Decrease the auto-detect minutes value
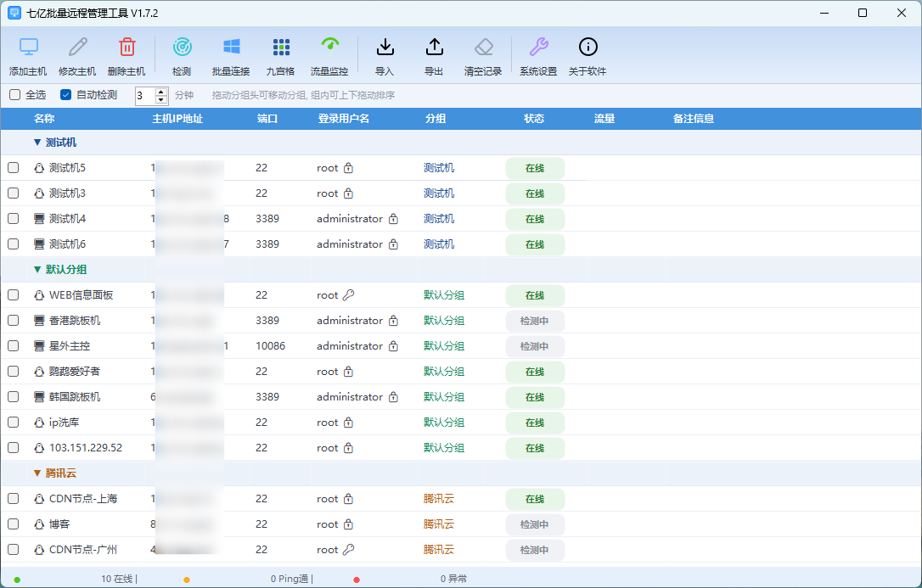 (161, 99)
